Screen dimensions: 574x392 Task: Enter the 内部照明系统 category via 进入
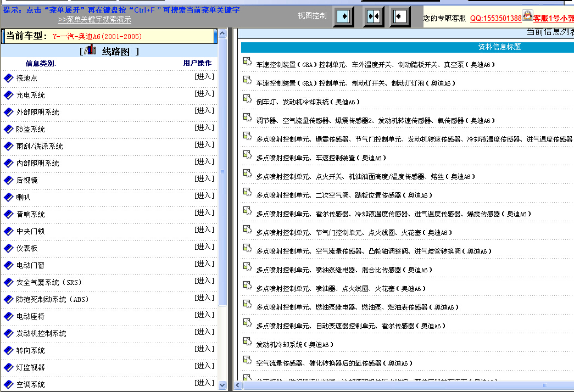click(204, 161)
